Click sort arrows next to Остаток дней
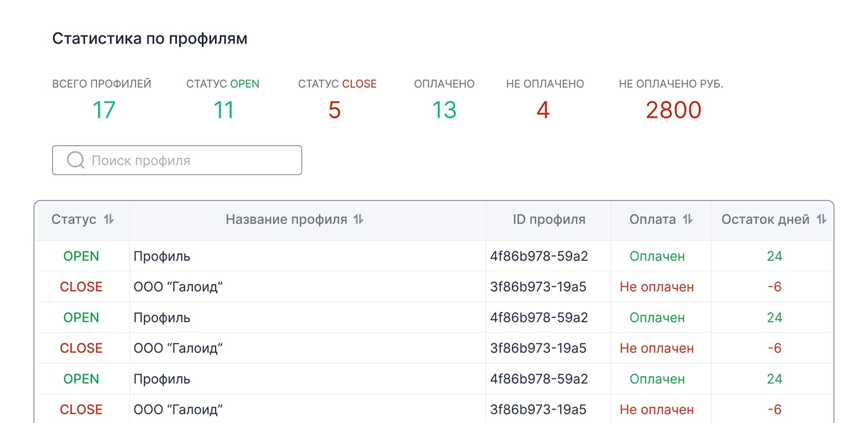The height and width of the screenshot is (423, 868). click(821, 220)
